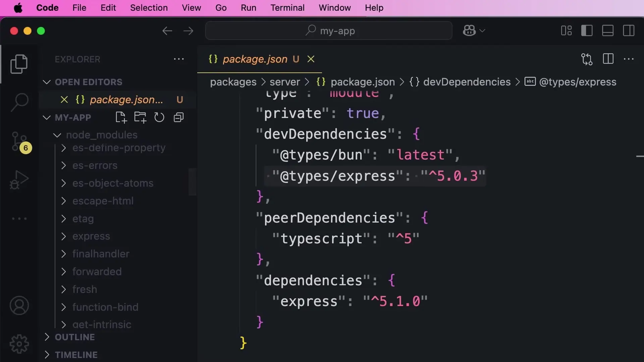644x362 pixels.
Task: Toggle the bottom panel visibility
Action: click(608, 31)
